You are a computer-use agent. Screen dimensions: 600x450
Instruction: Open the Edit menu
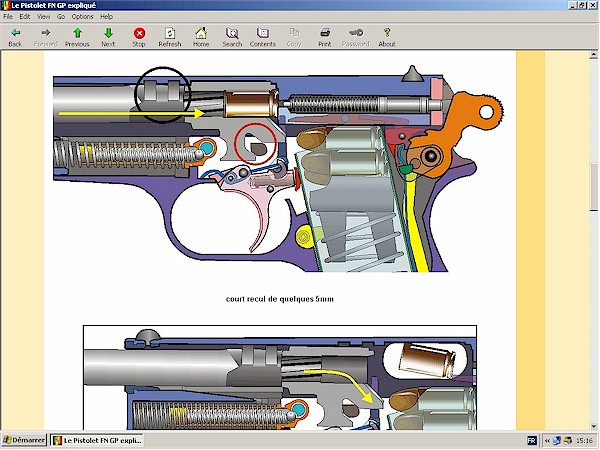25,17
